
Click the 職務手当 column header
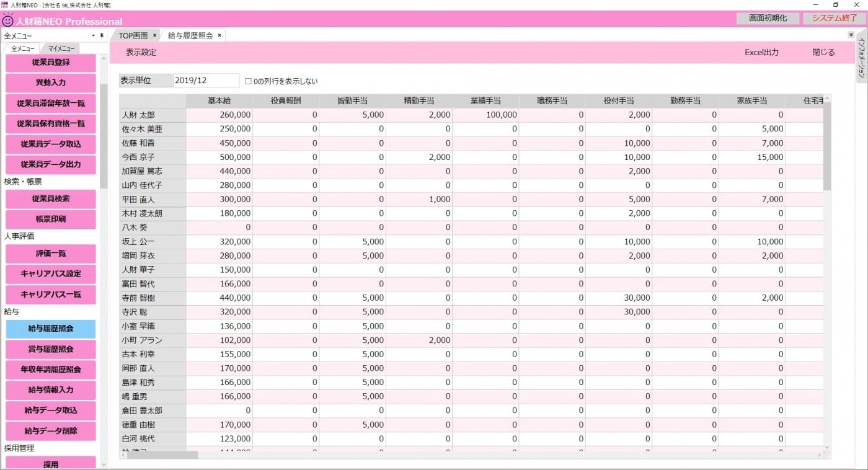tap(552, 101)
